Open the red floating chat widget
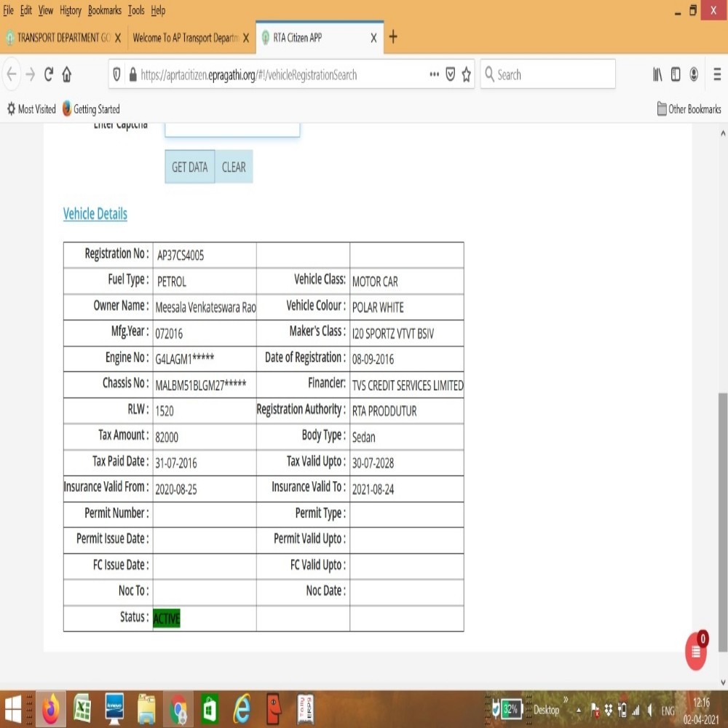Viewport: 728px width, 728px height. 696,651
